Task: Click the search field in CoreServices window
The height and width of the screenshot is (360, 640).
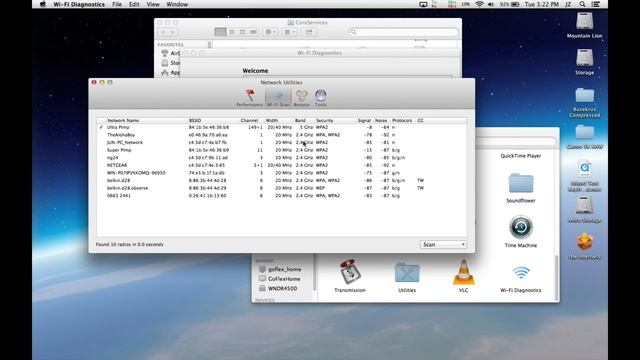Action: [x=403, y=32]
